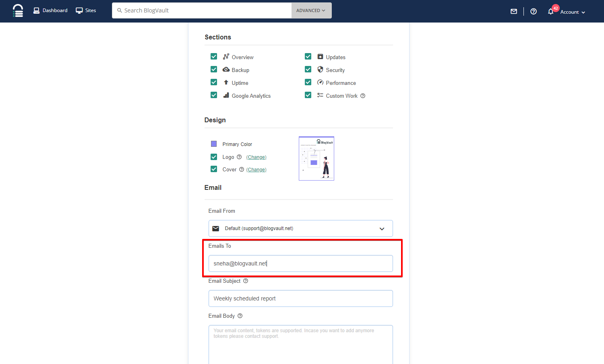The width and height of the screenshot is (604, 364).
Task: Click the Sites monitor icon
Action: coord(79,10)
